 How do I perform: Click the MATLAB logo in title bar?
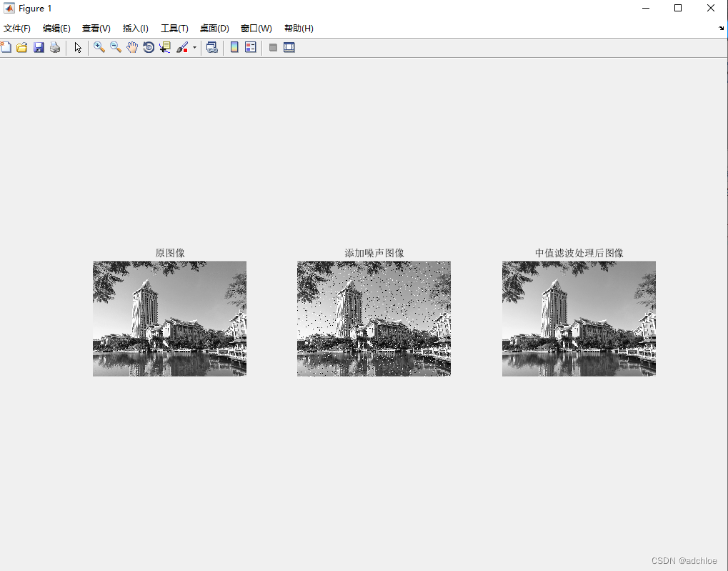pos(9,9)
